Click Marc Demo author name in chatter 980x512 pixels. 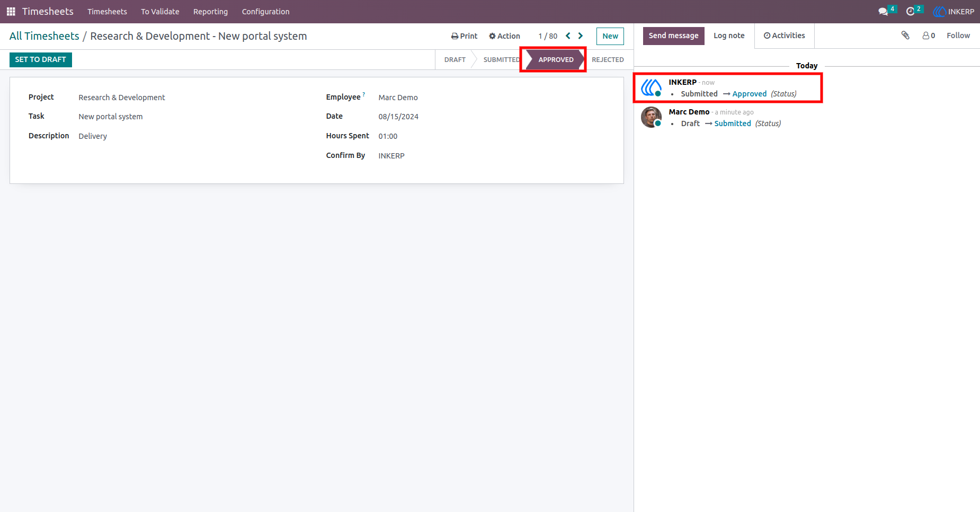[689, 112]
